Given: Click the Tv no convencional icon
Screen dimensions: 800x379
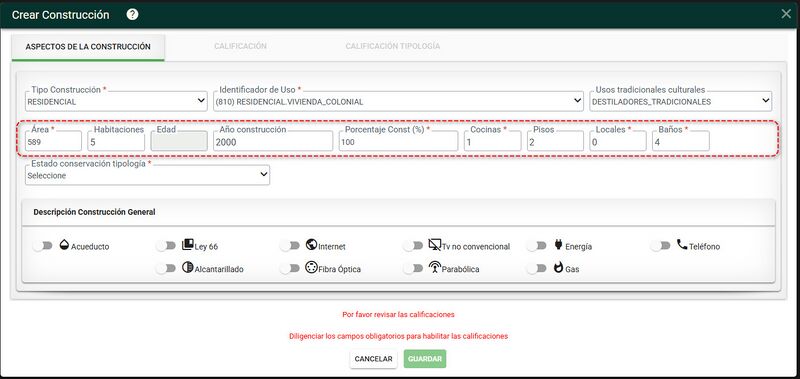Looking at the screenshot, I should pyautogui.click(x=435, y=245).
